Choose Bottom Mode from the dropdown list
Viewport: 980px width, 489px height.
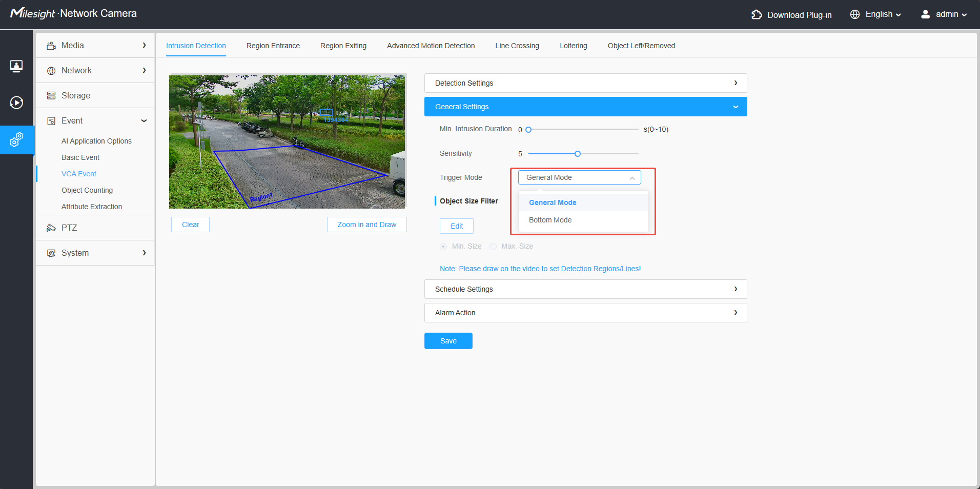[583, 220]
